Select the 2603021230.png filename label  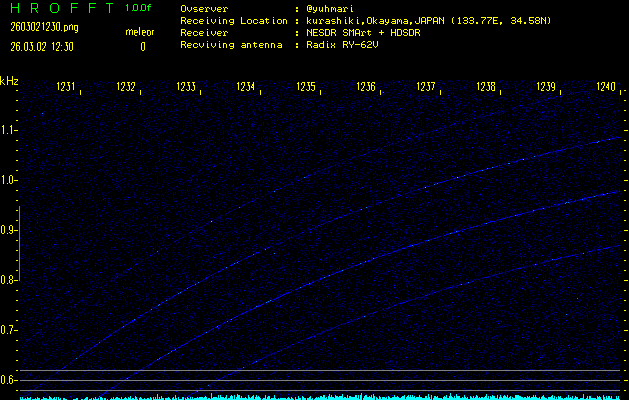[38, 28]
